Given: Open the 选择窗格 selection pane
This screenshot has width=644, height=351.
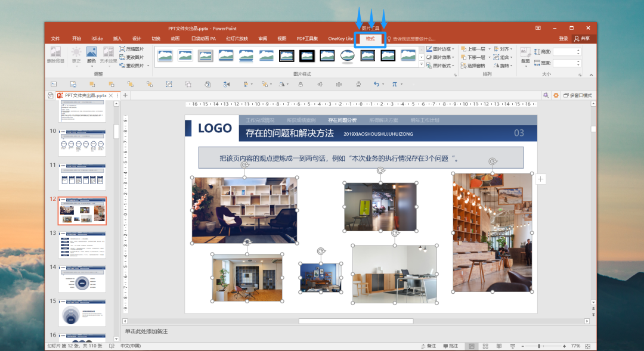Looking at the screenshot, I should point(473,66).
